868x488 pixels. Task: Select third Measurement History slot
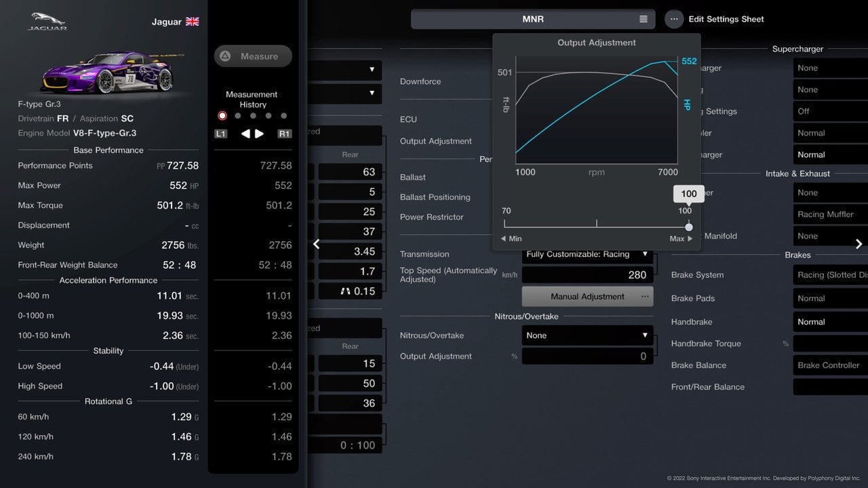coord(253,116)
